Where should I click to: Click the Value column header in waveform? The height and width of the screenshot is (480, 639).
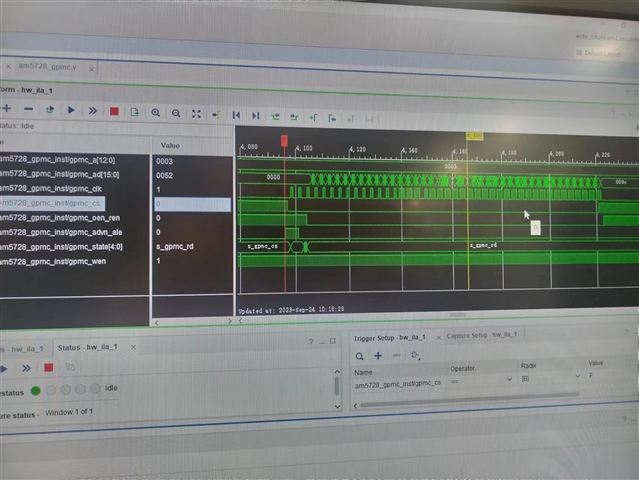tap(170, 145)
